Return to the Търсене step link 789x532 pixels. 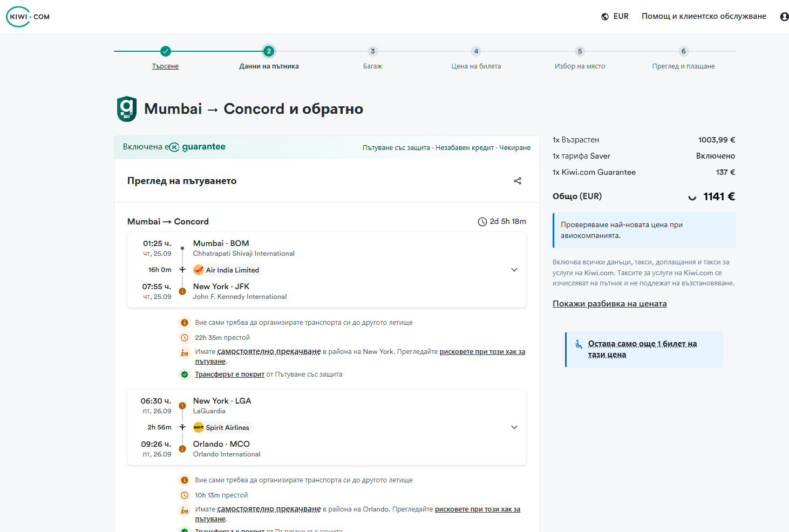coord(165,66)
